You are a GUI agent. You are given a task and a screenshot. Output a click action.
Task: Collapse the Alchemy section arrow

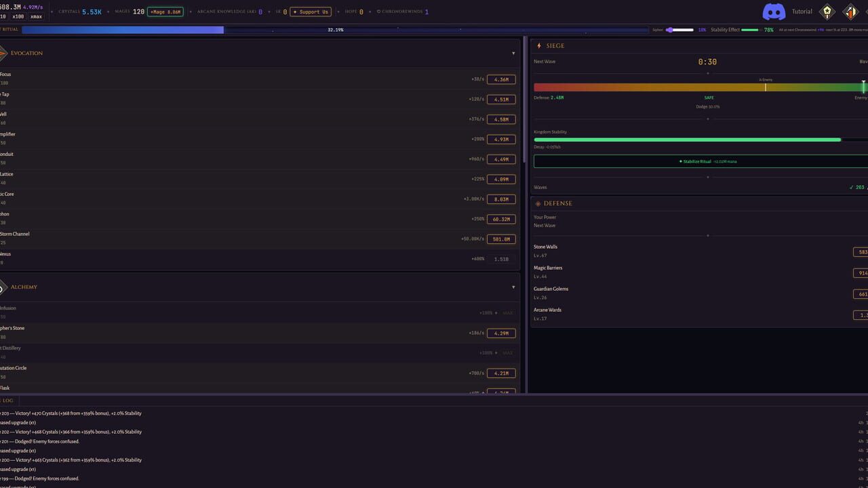(513, 287)
